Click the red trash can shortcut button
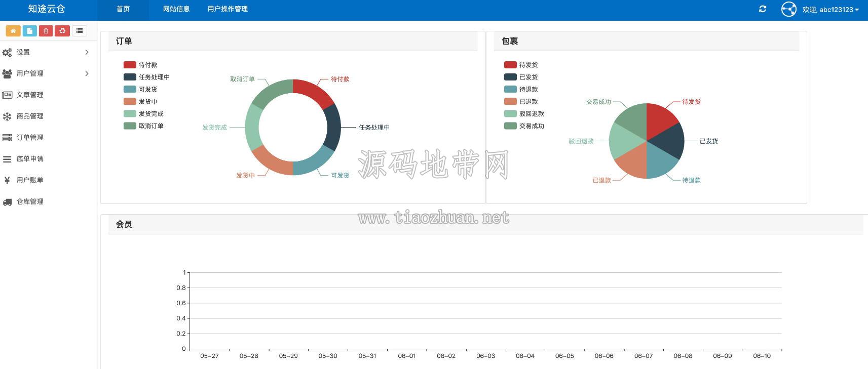 46,31
